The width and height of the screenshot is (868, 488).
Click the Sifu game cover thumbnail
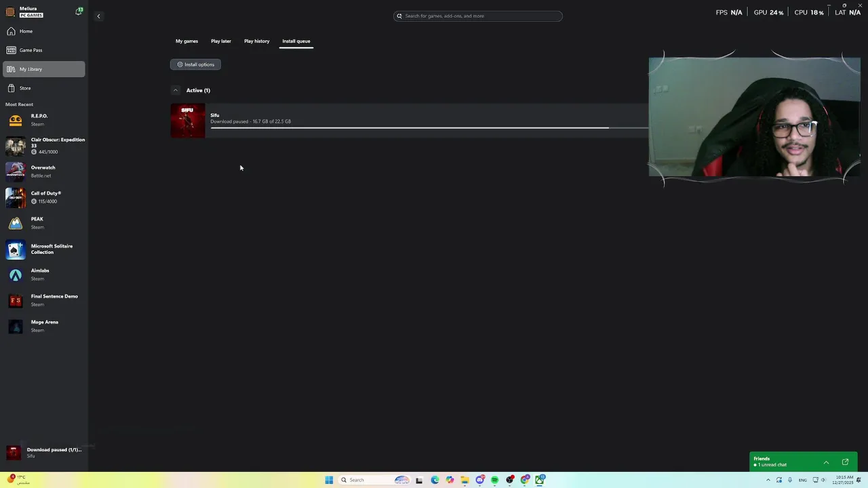(188, 121)
